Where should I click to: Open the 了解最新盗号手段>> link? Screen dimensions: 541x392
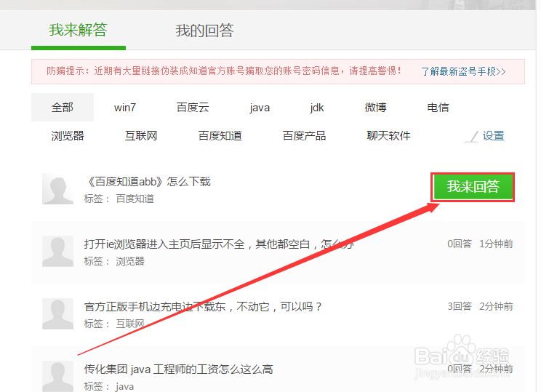coord(463,71)
